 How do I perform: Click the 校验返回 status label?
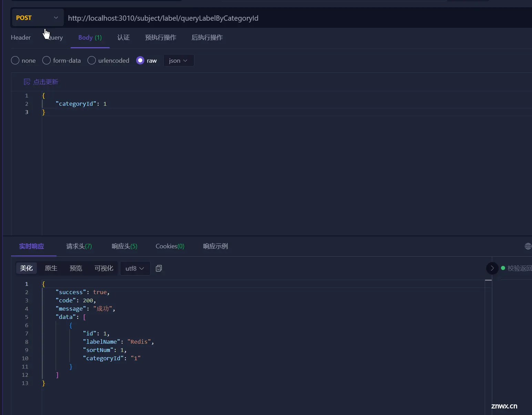tap(519, 268)
